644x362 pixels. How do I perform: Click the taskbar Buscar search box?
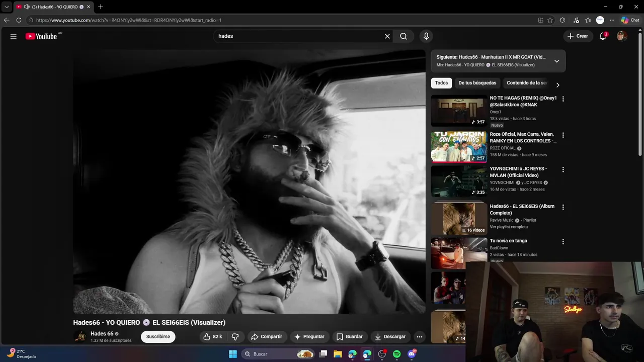click(278, 354)
